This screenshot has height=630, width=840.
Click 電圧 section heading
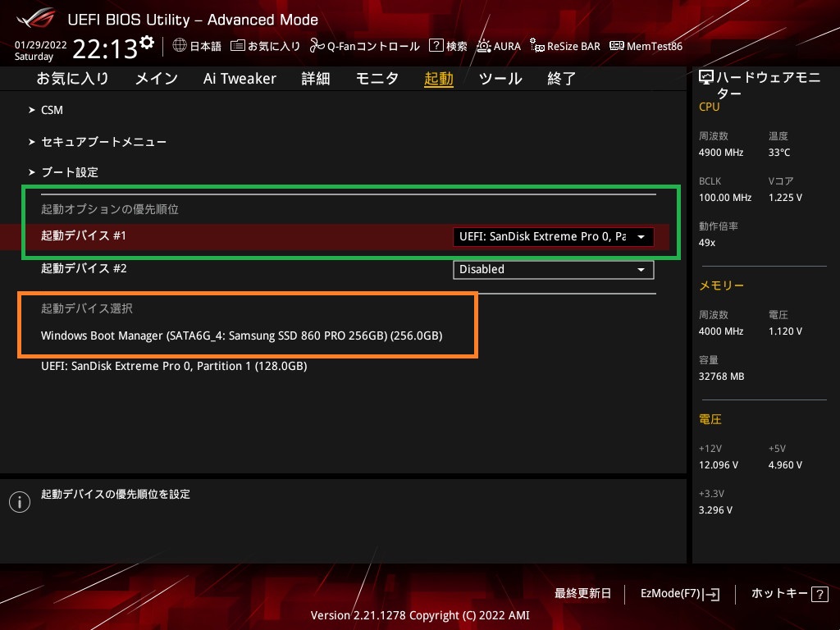click(710, 419)
